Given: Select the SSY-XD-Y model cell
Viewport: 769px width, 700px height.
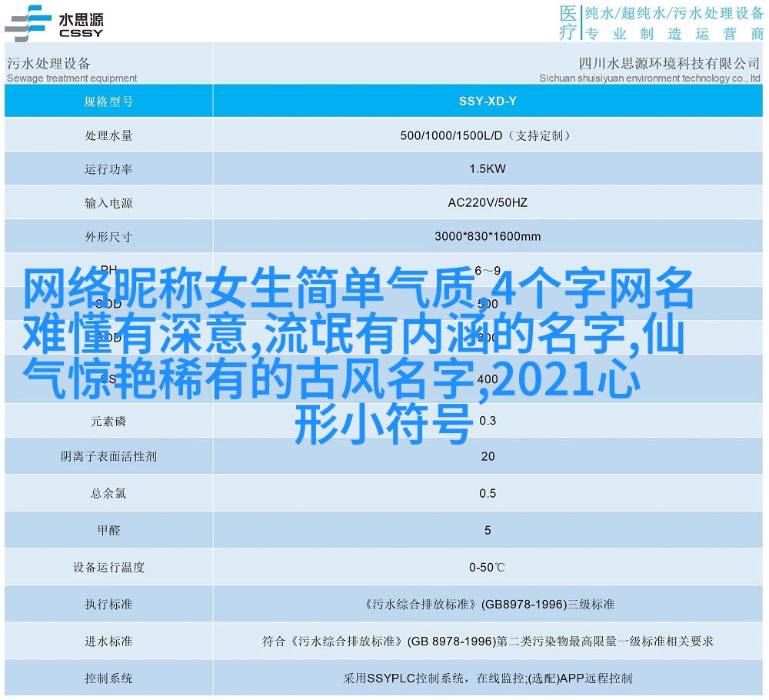Looking at the screenshot, I should (488, 102).
